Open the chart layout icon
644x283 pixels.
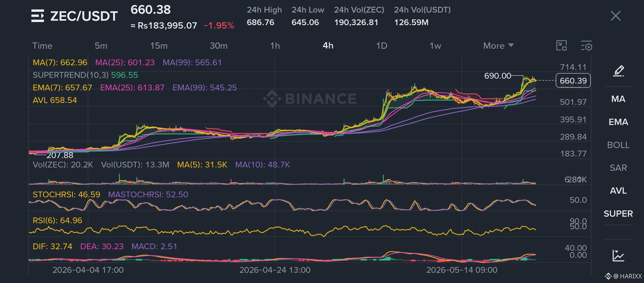click(x=561, y=46)
